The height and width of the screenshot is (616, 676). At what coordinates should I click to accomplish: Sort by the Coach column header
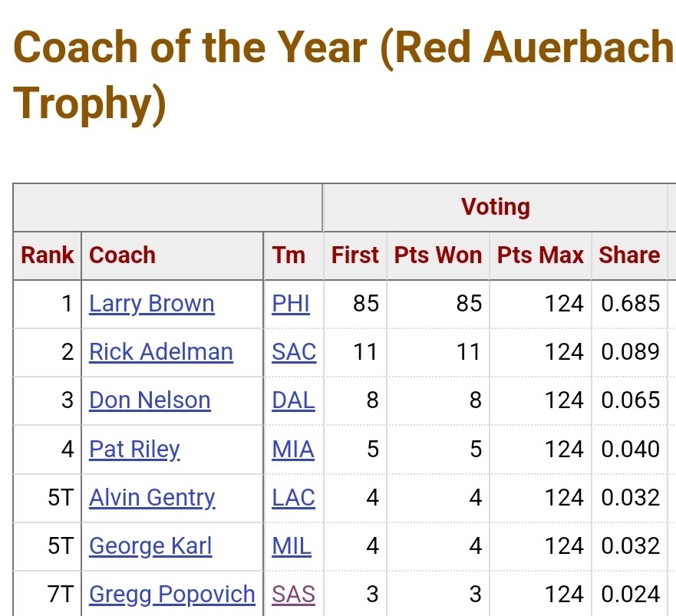(x=122, y=255)
